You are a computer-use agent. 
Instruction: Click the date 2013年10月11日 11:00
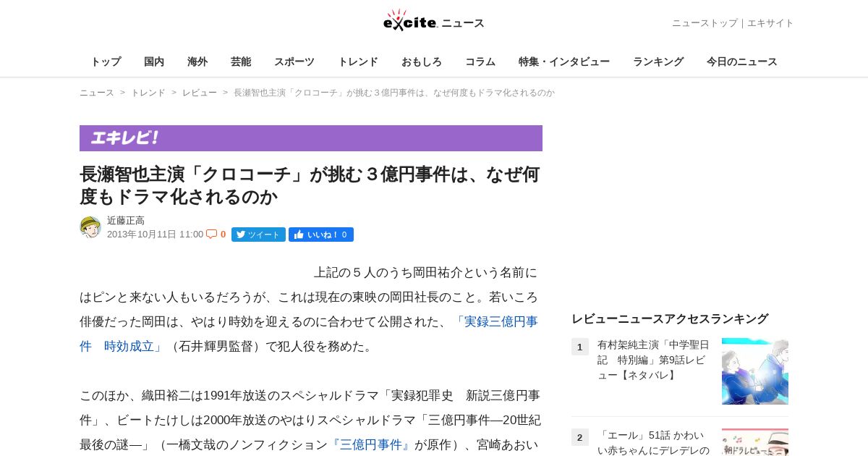[x=155, y=235]
